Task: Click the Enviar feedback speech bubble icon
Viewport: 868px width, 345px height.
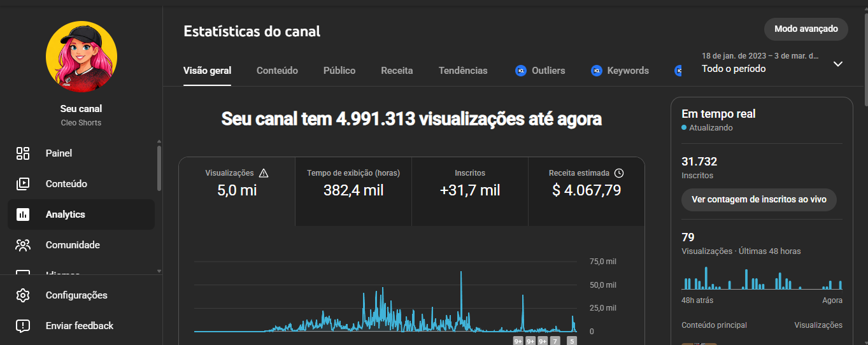Action: [x=23, y=326]
